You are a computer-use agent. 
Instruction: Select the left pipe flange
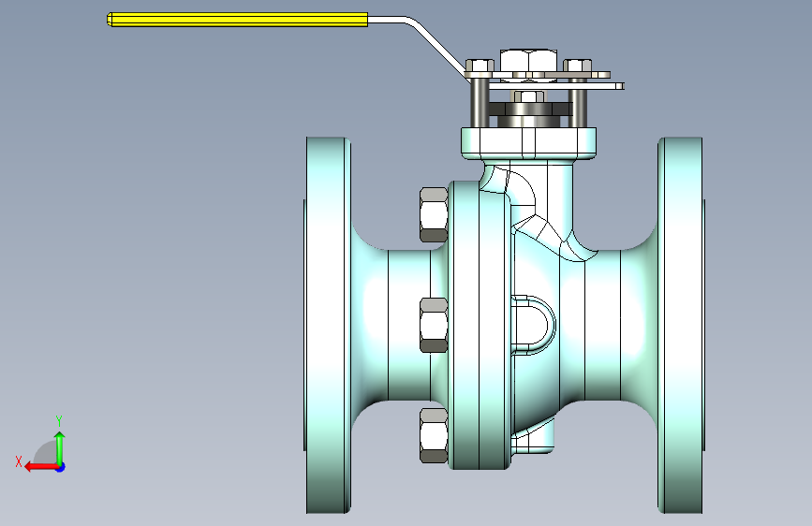coord(329,325)
